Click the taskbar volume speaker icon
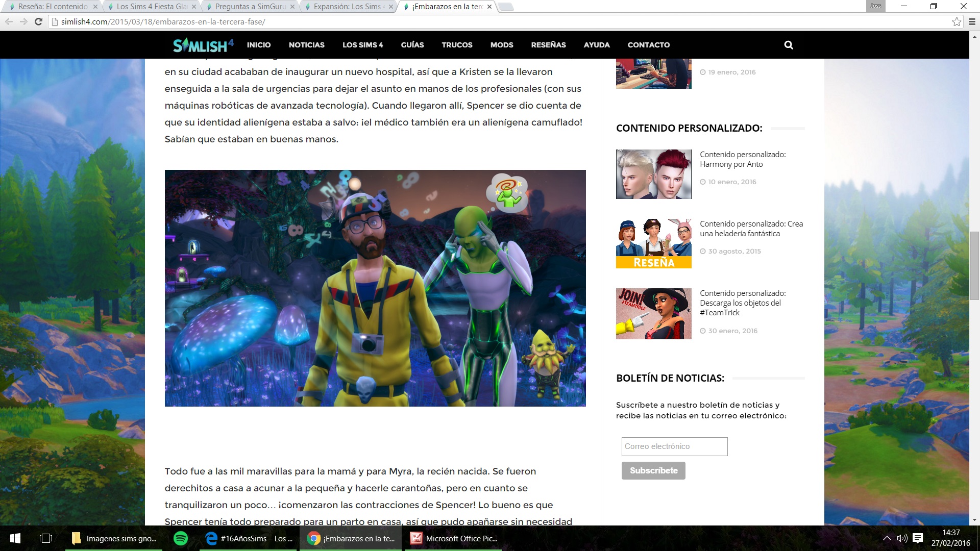This screenshot has width=980, height=551. pos(902,538)
